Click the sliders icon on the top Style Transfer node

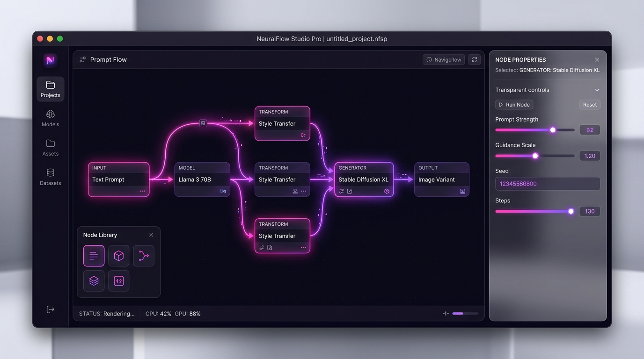[x=303, y=135]
